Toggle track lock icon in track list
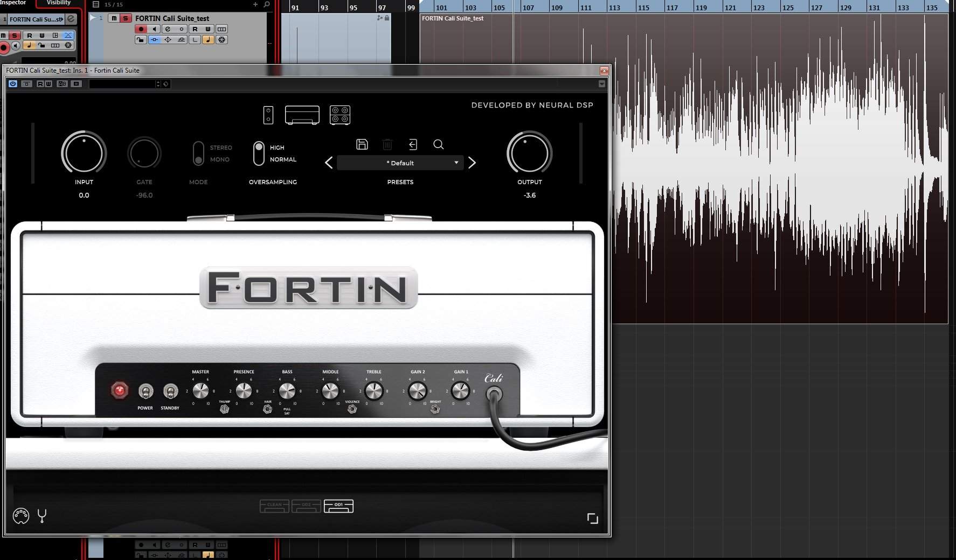Viewport: 956px width, 560px height. tap(141, 40)
